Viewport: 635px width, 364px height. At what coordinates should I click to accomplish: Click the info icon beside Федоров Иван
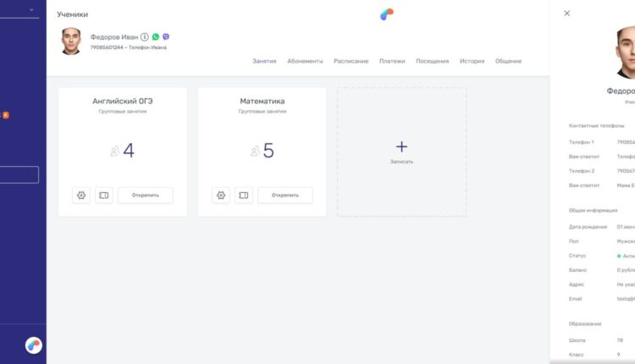pyautogui.click(x=145, y=37)
